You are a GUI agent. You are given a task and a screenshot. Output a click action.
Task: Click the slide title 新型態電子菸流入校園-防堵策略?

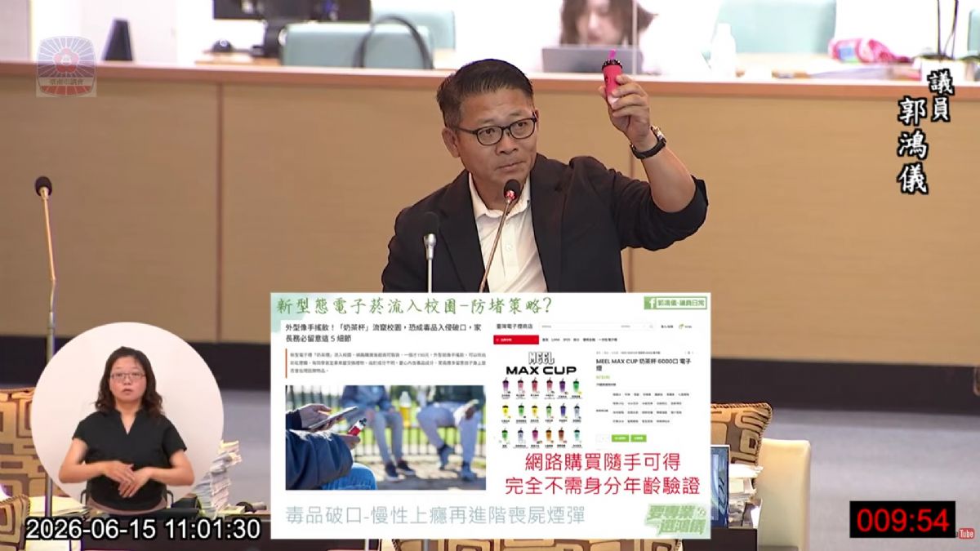pos(413,306)
